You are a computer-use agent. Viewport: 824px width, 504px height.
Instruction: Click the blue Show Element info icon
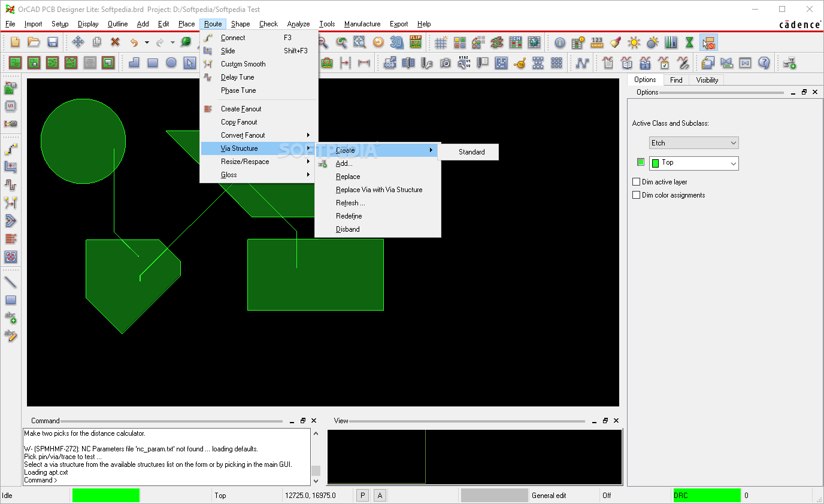tap(560, 42)
